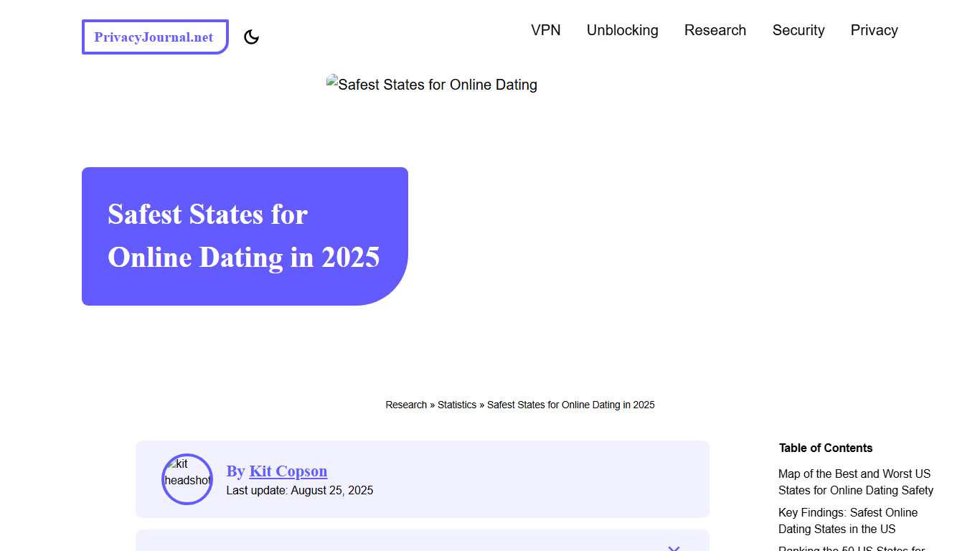
Task: Open the Unblocking menu item
Action: pyautogui.click(x=622, y=30)
